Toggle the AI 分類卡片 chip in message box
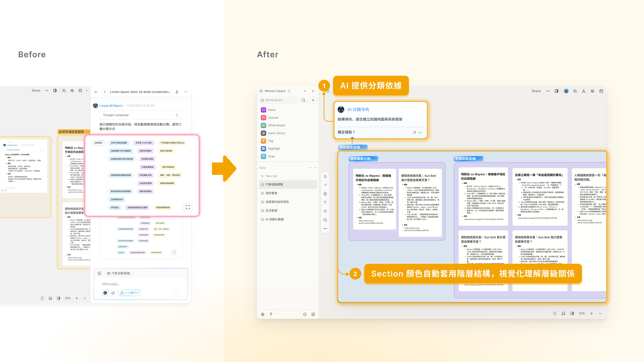Image resolution: width=644 pixels, height=362 pixels. (x=129, y=293)
